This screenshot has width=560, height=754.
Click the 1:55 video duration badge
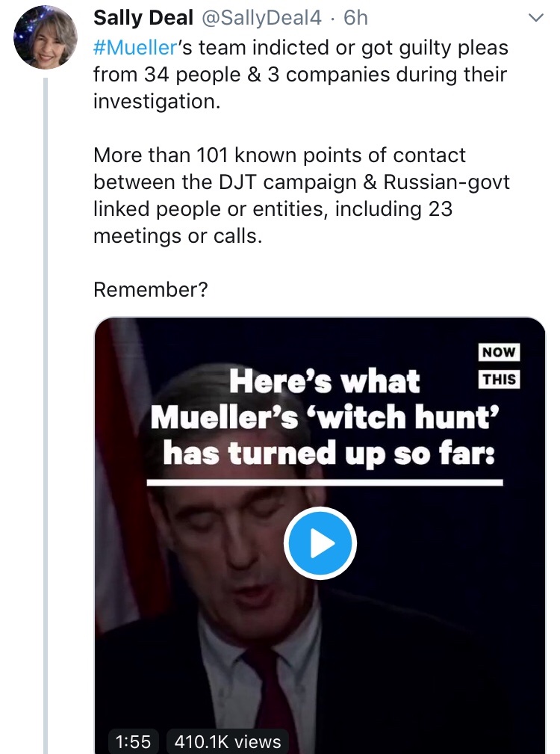[134, 741]
